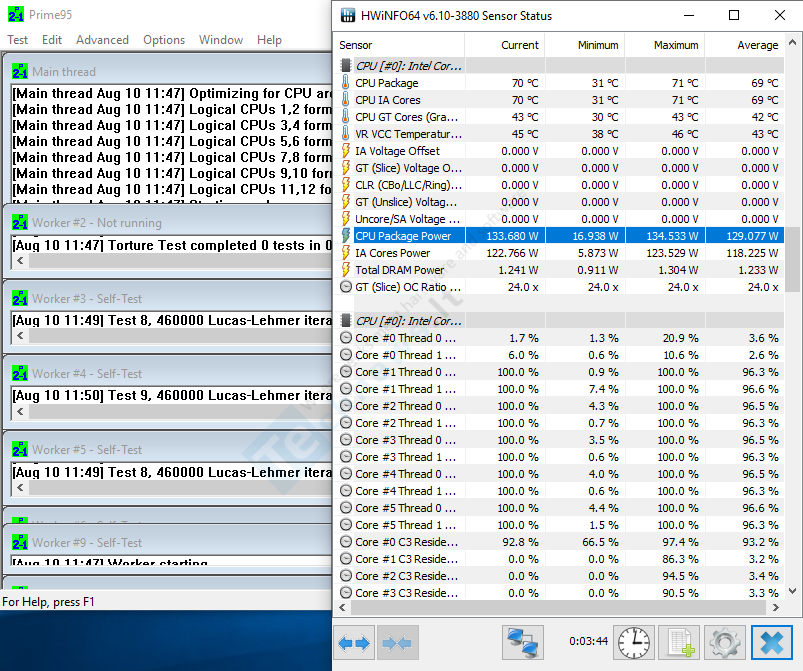The image size is (803, 671).
Task: Click the GT (Slice) OC Ratio clock icon
Action: coord(346,287)
